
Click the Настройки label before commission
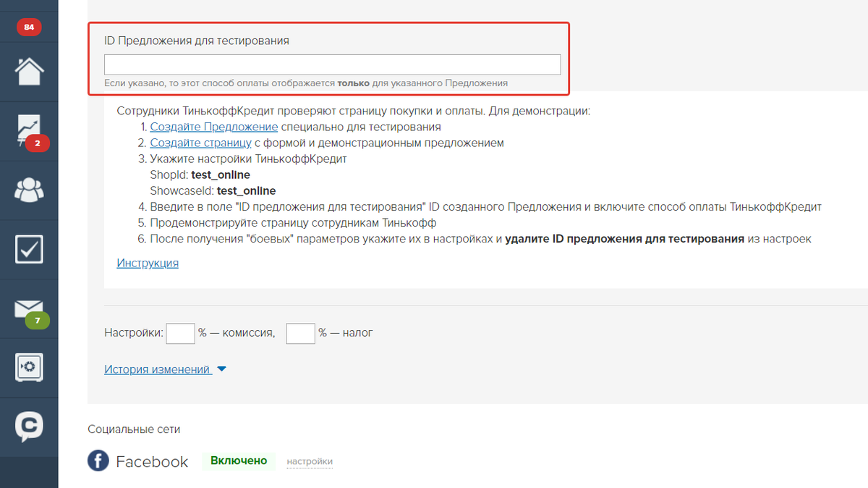click(134, 333)
